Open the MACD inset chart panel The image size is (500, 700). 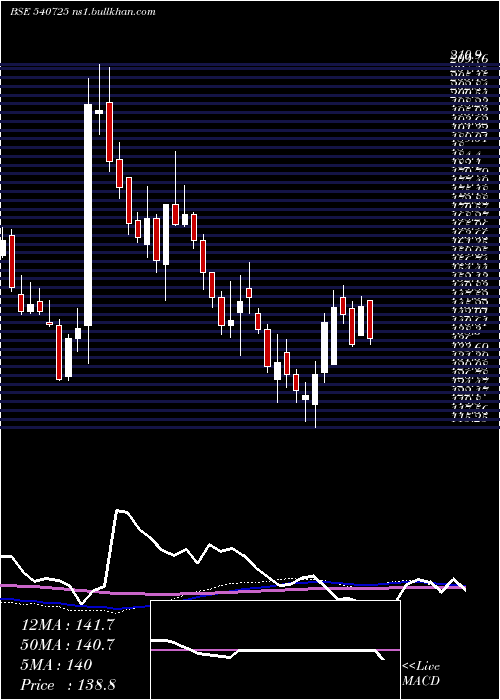tap(275, 650)
